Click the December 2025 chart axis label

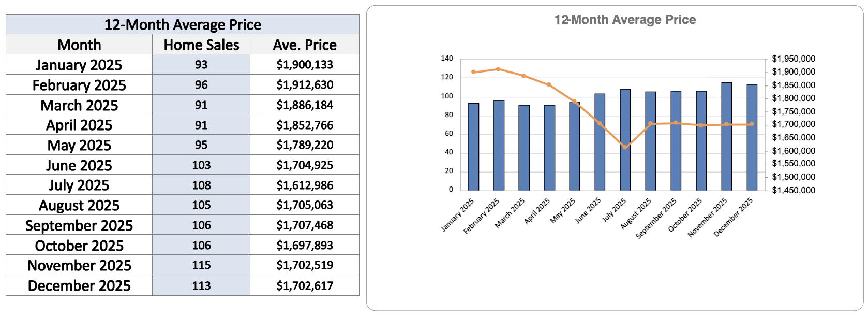click(734, 217)
